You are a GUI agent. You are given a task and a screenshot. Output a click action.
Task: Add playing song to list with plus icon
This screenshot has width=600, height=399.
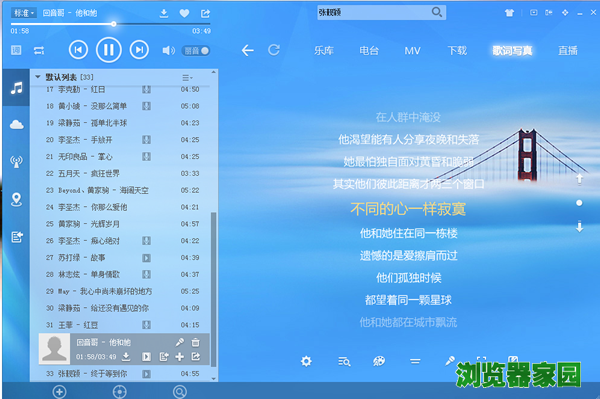[179, 357]
